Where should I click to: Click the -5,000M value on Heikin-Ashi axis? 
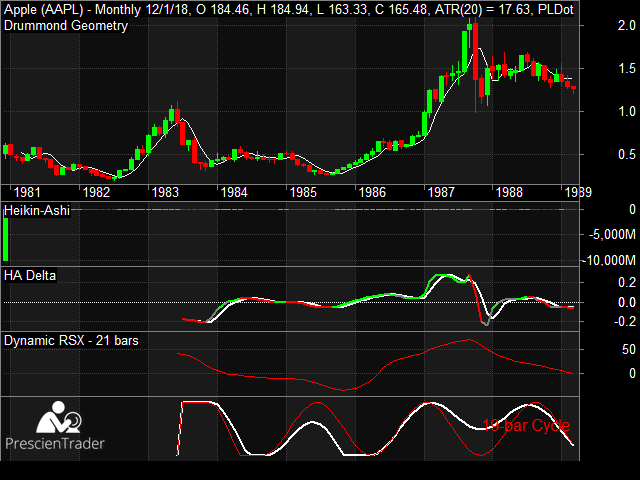pyautogui.click(x=612, y=235)
